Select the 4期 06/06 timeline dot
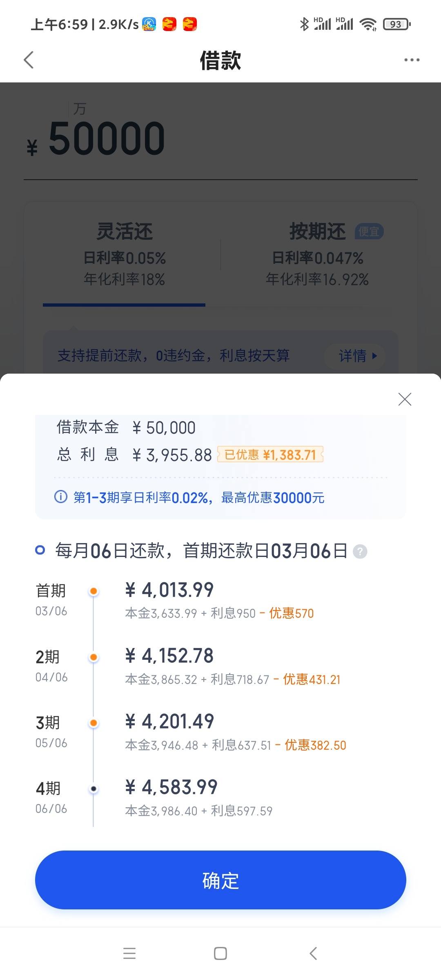Image resolution: width=441 pixels, height=980 pixels. 94,789
